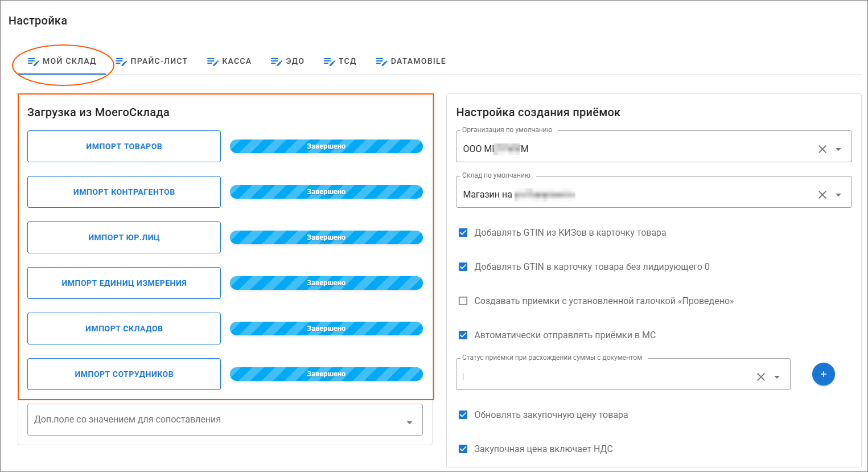Click inside the receipt status input field
Image resolution: width=868 pixels, height=472 pixels.
point(603,376)
